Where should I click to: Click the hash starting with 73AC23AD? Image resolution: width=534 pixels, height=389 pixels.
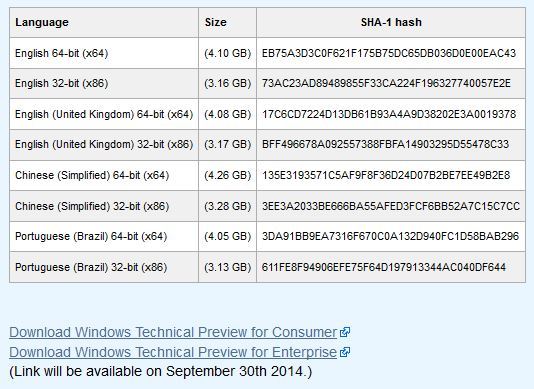pyautogui.click(x=386, y=83)
